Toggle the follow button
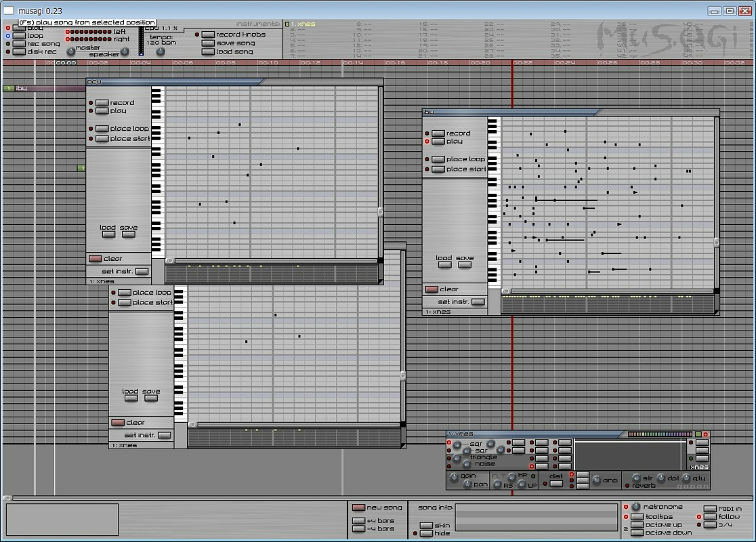This screenshot has height=542, width=756. (x=710, y=517)
